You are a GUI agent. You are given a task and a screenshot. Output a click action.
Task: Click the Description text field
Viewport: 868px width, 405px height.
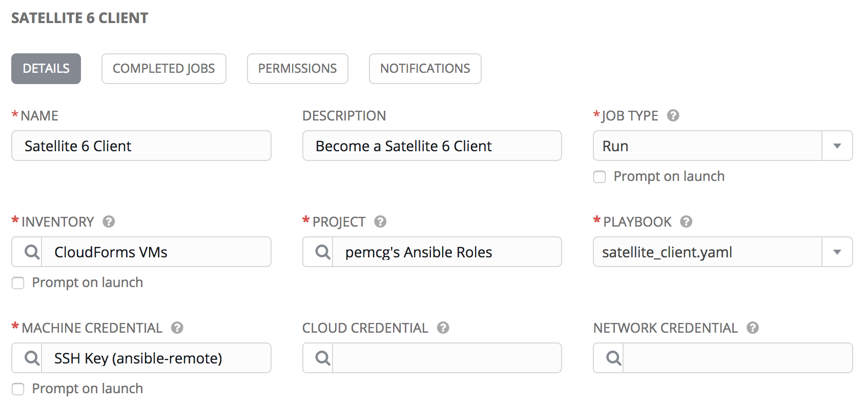click(x=431, y=146)
